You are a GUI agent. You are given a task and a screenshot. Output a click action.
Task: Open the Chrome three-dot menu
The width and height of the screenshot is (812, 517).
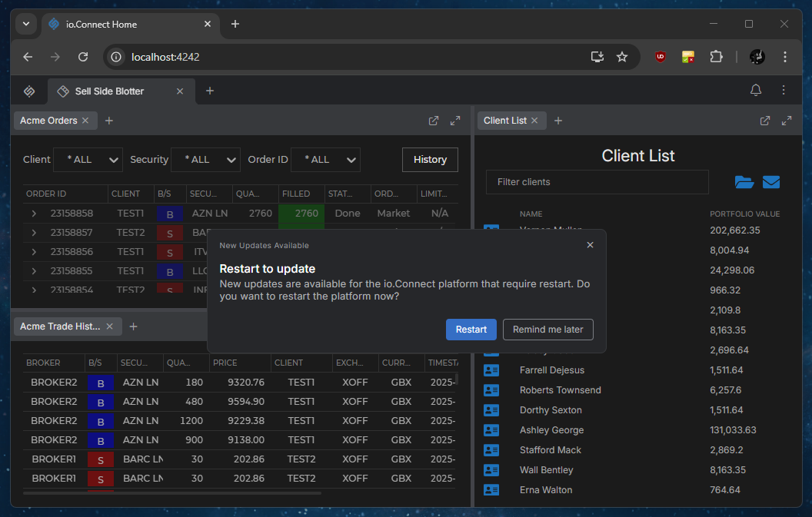[785, 57]
